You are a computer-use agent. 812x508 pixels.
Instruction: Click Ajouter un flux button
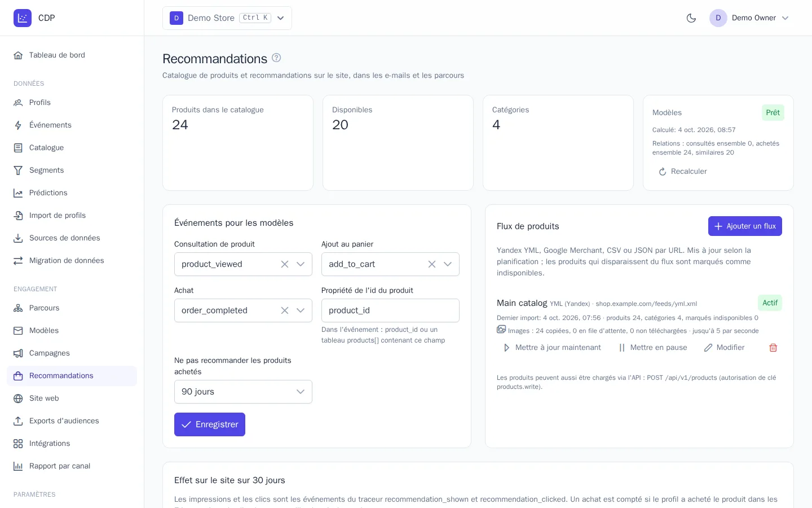tap(745, 226)
